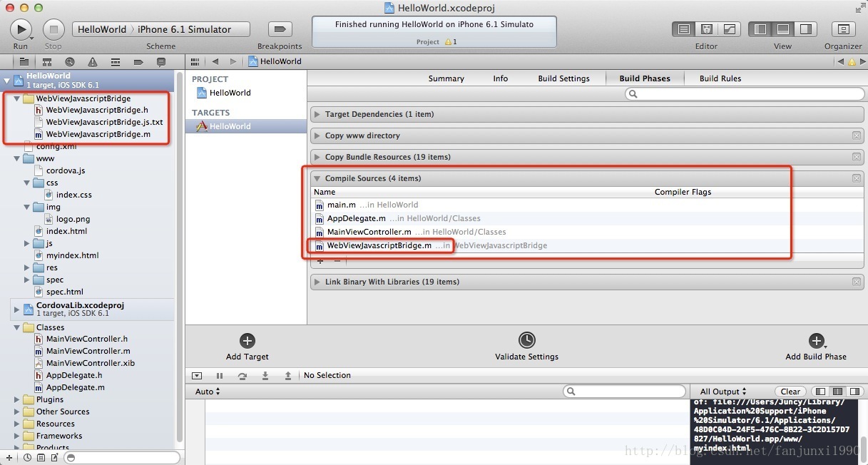Screen dimensions: 868x465
Task: Open the Build Rules tab
Action: [720, 78]
